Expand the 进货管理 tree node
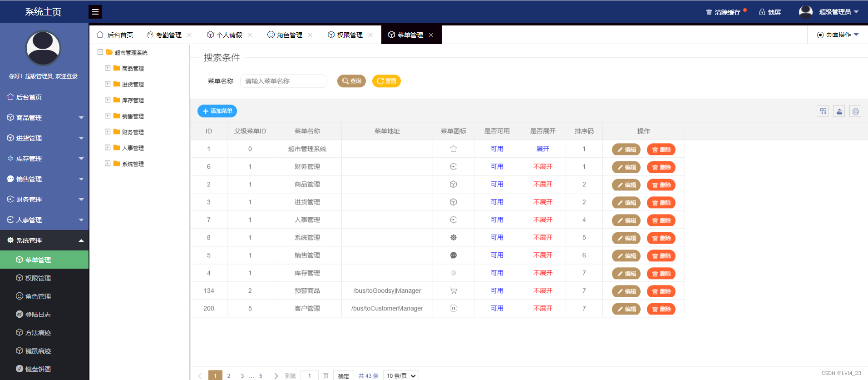Viewport: 868px width, 380px height. click(x=108, y=84)
